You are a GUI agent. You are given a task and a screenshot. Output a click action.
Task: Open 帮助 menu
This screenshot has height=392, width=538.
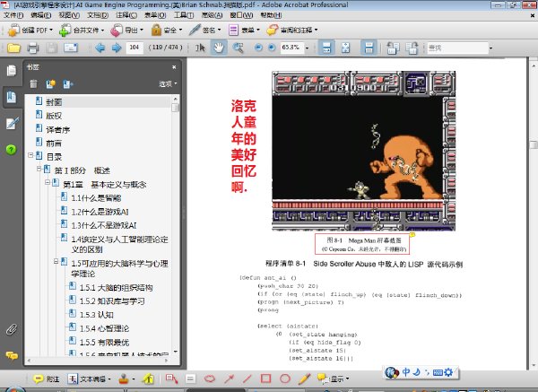[271, 15]
